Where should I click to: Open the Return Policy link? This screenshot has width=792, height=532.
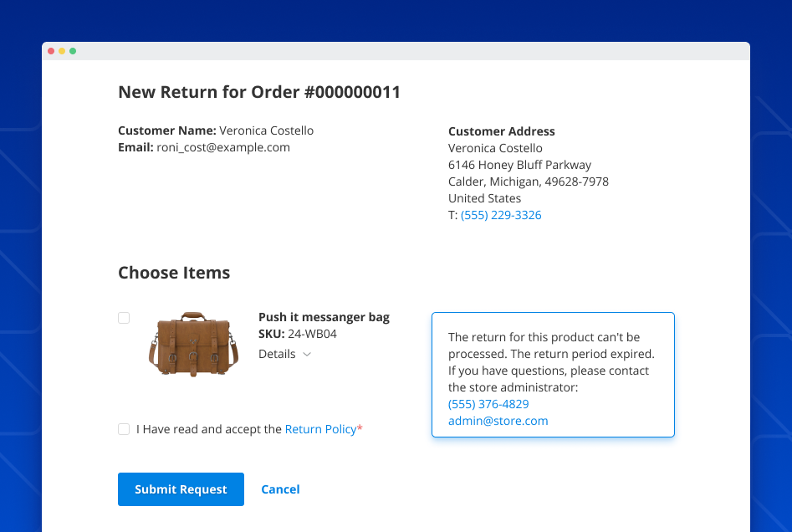[x=321, y=429]
